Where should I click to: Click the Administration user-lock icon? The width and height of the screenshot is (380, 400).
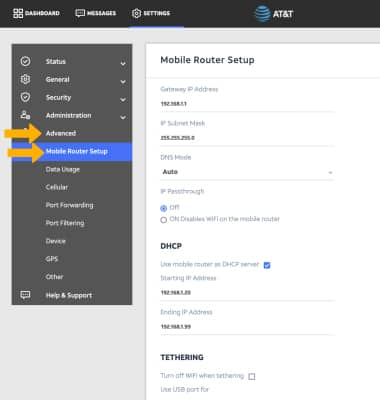pos(25,115)
